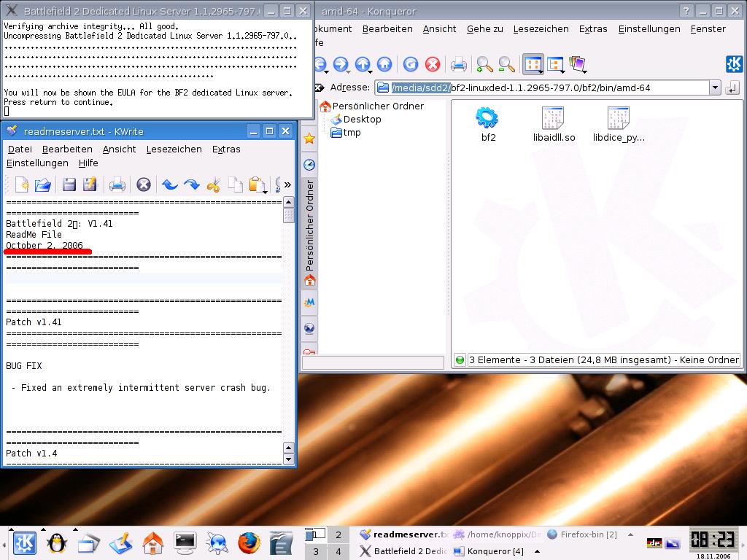Switch to virtual desktop 4

click(338, 551)
